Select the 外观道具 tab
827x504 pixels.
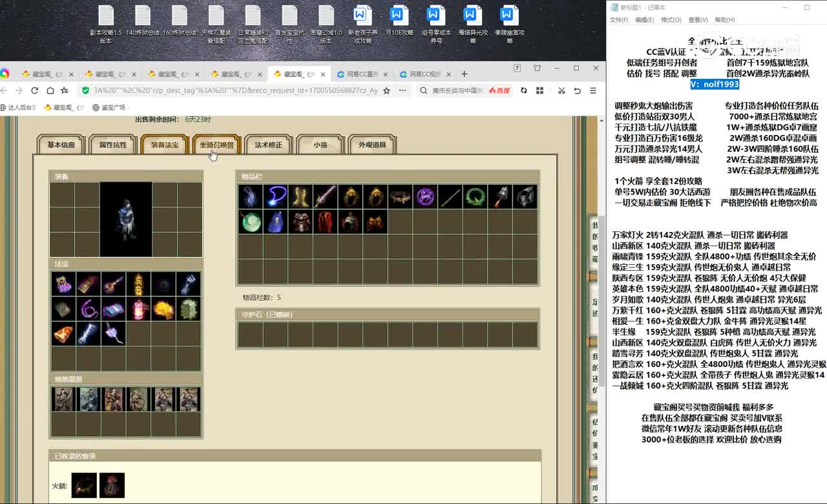click(372, 145)
